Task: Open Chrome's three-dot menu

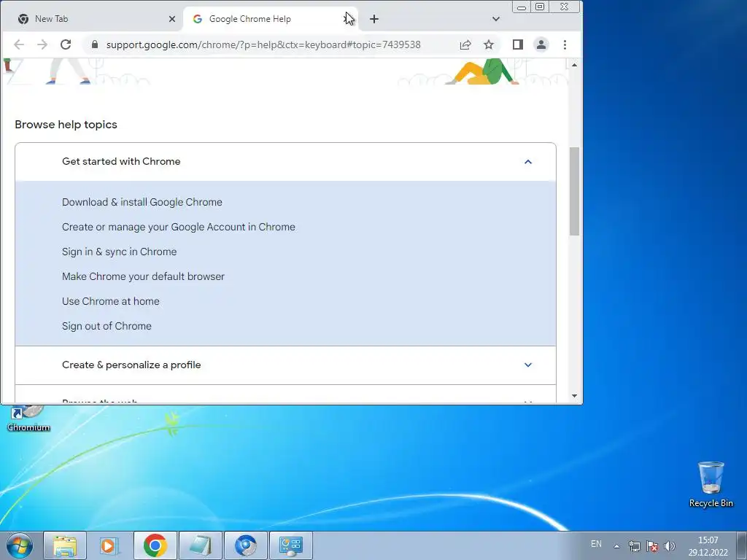Action: pyautogui.click(x=565, y=44)
